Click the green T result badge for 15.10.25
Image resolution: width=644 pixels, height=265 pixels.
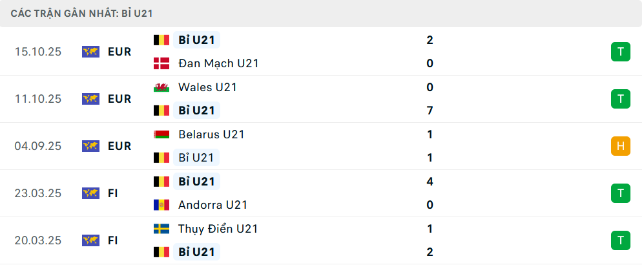[620, 52]
